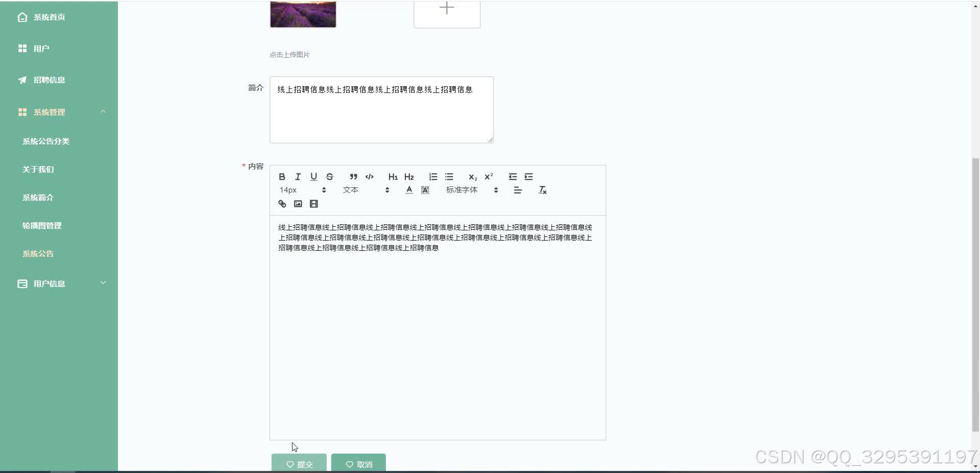Click into the 内容 rich text editor body
Image resolution: width=980 pixels, height=473 pixels.
(x=438, y=327)
